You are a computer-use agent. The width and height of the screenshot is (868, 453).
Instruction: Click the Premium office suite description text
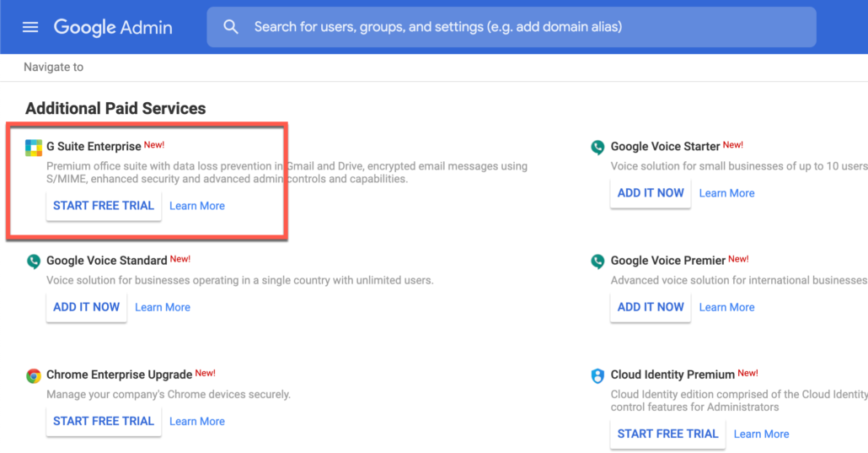pos(287,172)
